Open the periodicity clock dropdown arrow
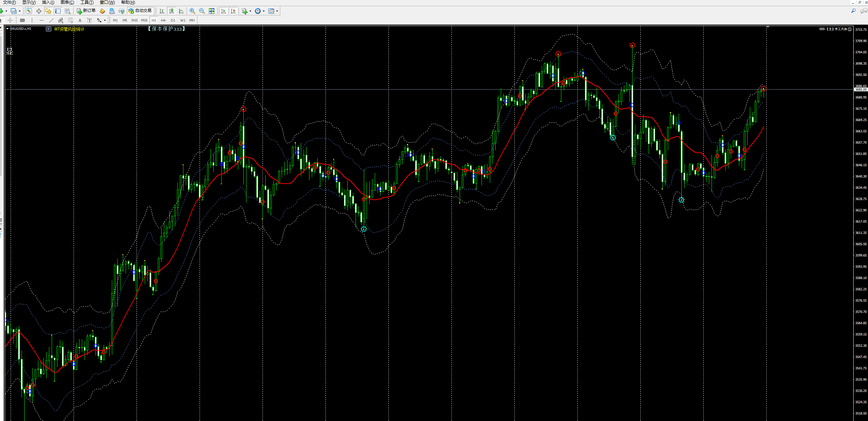 click(264, 11)
